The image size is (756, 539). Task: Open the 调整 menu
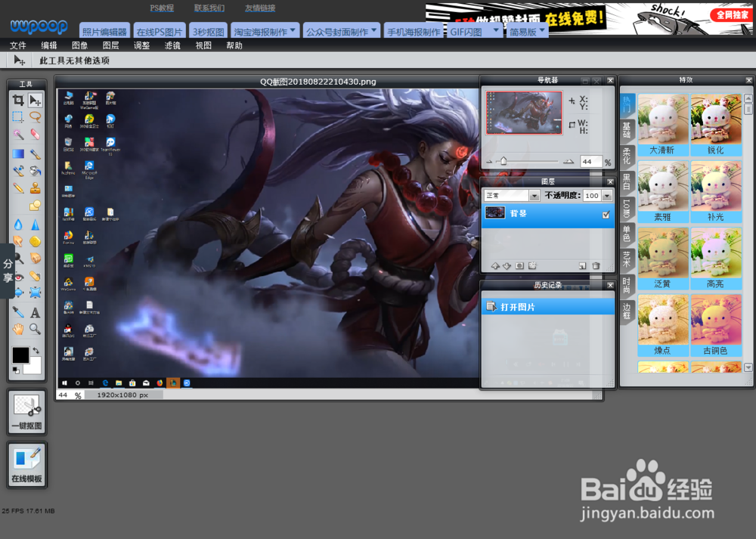click(x=141, y=45)
